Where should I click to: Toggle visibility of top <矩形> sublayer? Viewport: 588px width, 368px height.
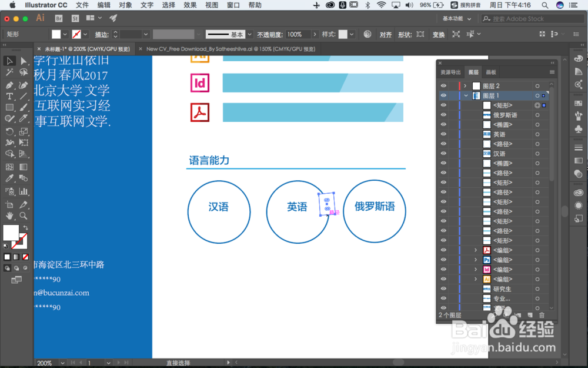point(443,105)
